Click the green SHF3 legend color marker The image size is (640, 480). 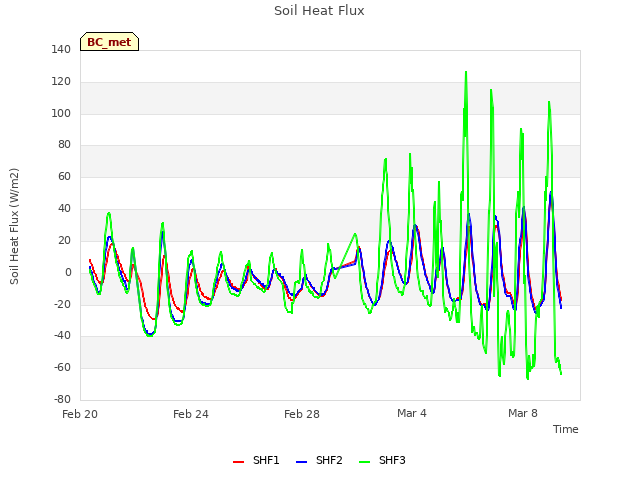pos(364,462)
